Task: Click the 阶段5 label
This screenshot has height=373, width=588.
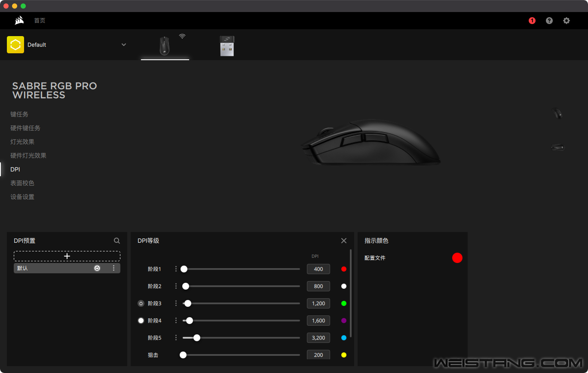Action: point(154,338)
